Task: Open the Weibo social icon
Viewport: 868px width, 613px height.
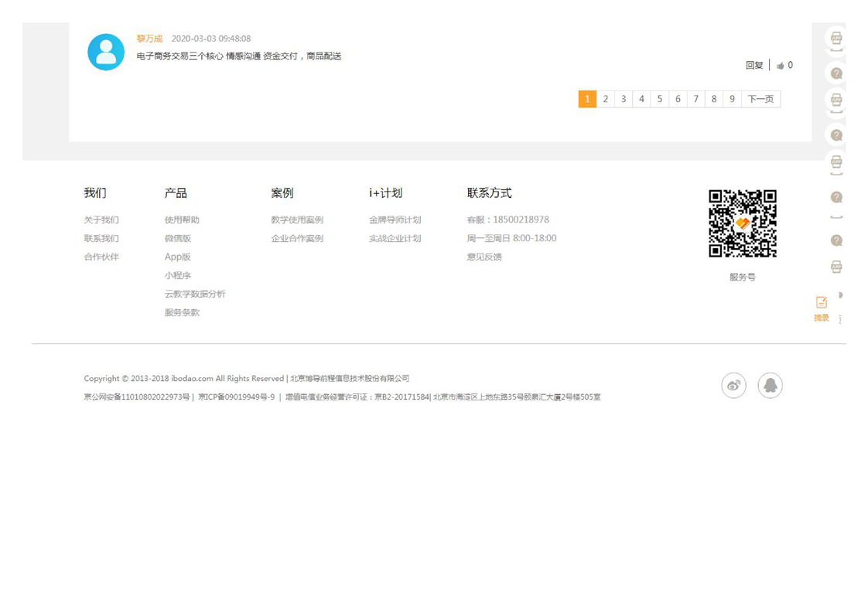Action: point(733,385)
